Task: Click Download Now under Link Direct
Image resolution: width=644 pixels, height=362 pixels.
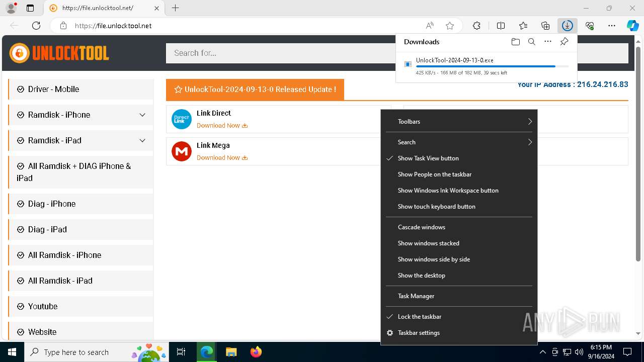Action: coord(222,126)
